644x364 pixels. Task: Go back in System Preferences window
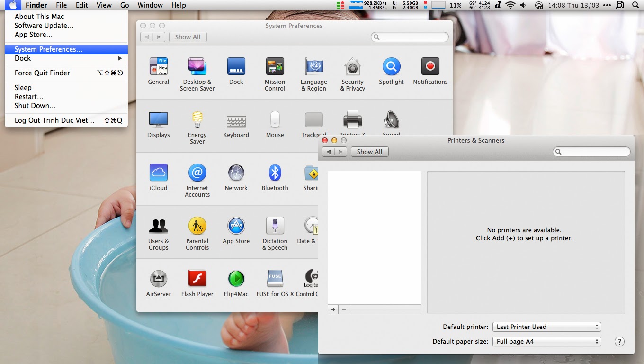147,37
